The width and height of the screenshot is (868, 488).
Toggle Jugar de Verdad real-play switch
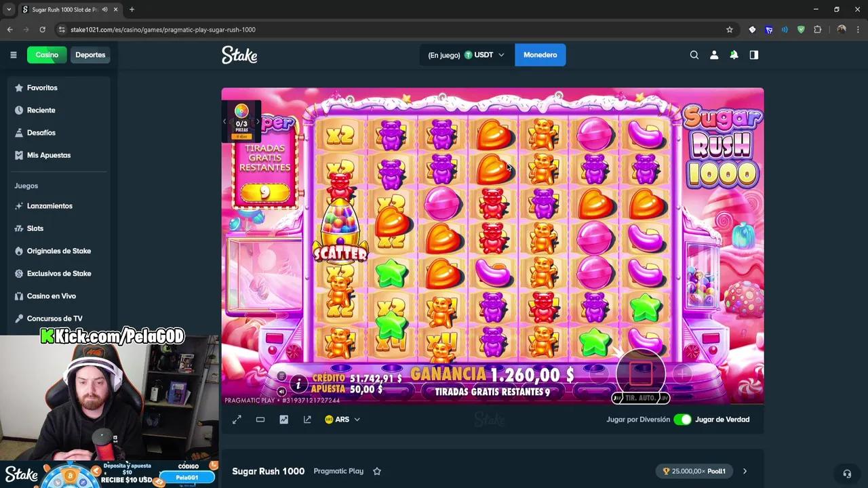682,420
